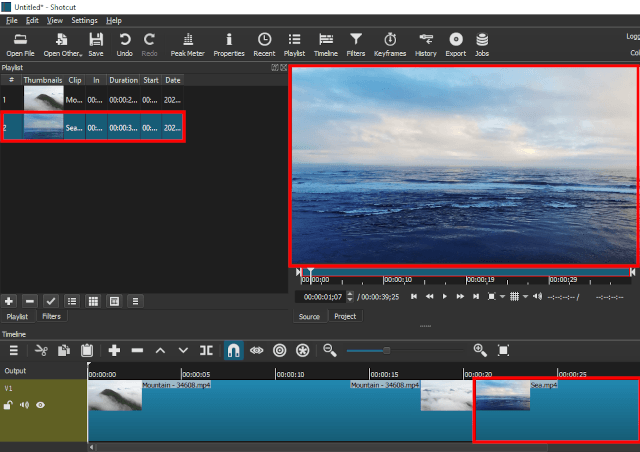Viewport: 640px width, 452px height.
Task: Open the Jobs panel
Action: pyautogui.click(x=482, y=45)
